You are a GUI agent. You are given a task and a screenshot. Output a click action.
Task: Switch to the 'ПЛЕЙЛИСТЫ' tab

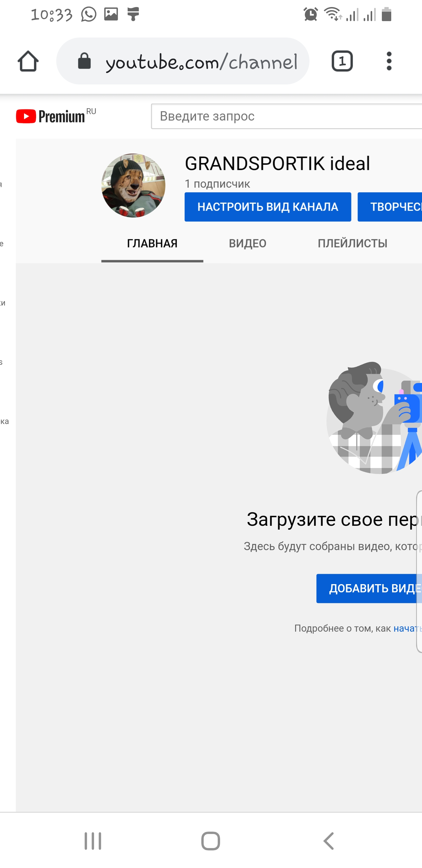[x=353, y=243]
